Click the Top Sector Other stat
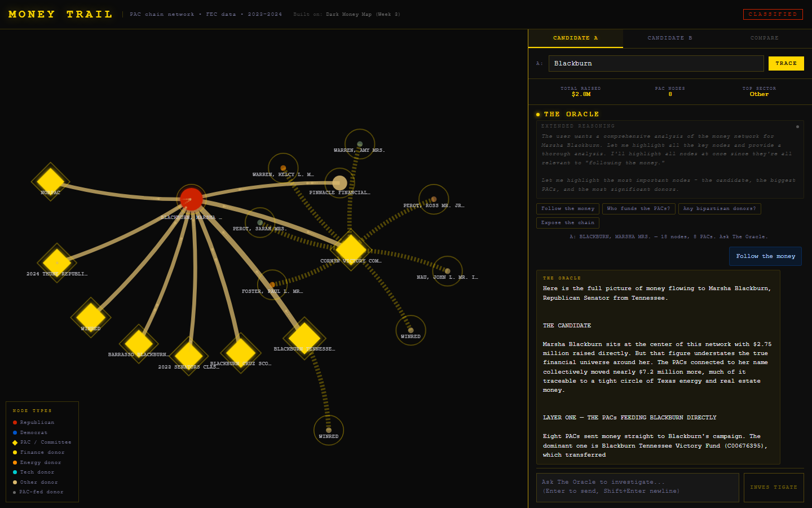 coord(759,92)
